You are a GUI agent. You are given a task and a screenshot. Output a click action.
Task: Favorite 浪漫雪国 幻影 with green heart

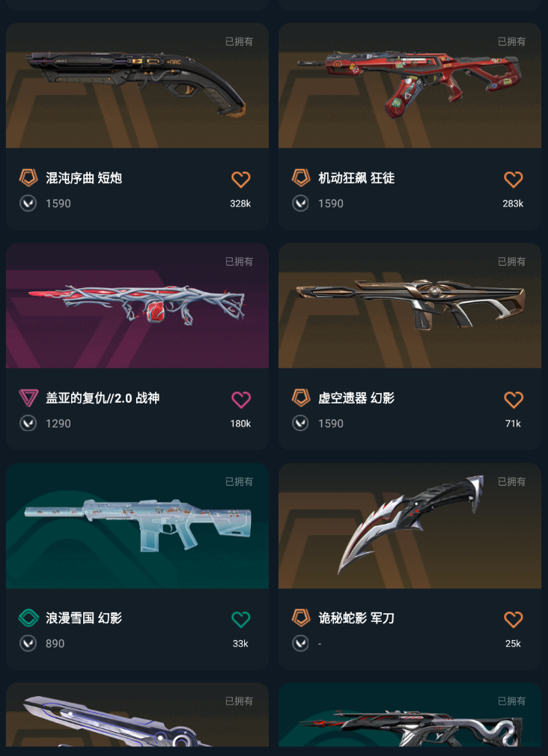click(x=241, y=619)
